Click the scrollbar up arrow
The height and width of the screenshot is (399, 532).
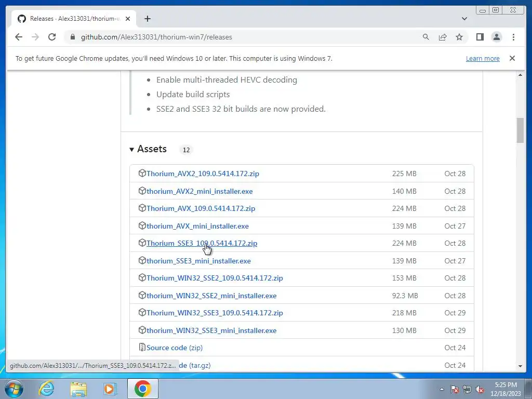(x=520, y=75)
